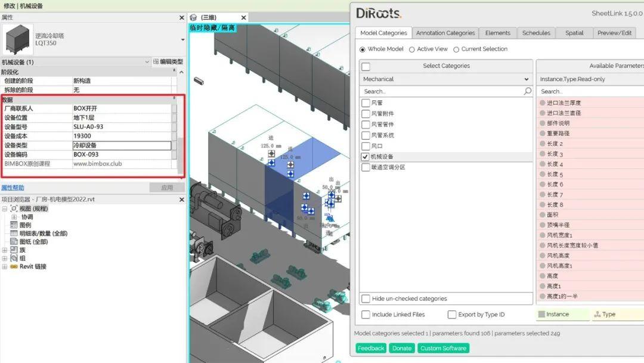Click the Revit 链接 chain icon
Screen dimensions: 644x363
point(15,267)
